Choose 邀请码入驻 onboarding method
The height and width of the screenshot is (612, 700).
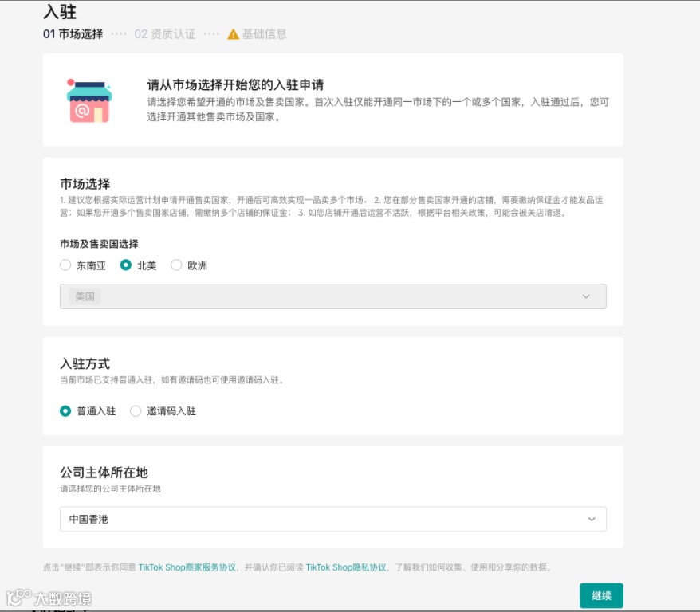(x=136, y=411)
